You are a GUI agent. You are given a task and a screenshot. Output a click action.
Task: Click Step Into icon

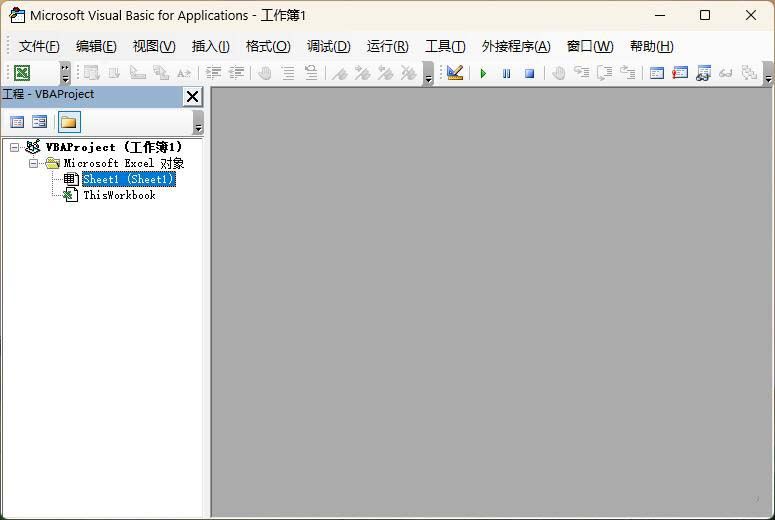point(582,73)
